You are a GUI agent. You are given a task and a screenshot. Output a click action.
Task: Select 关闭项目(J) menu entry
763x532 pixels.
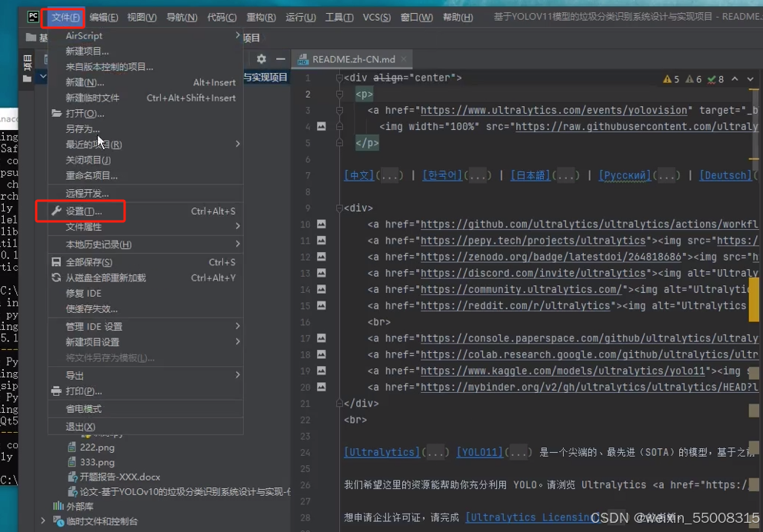(88, 160)
